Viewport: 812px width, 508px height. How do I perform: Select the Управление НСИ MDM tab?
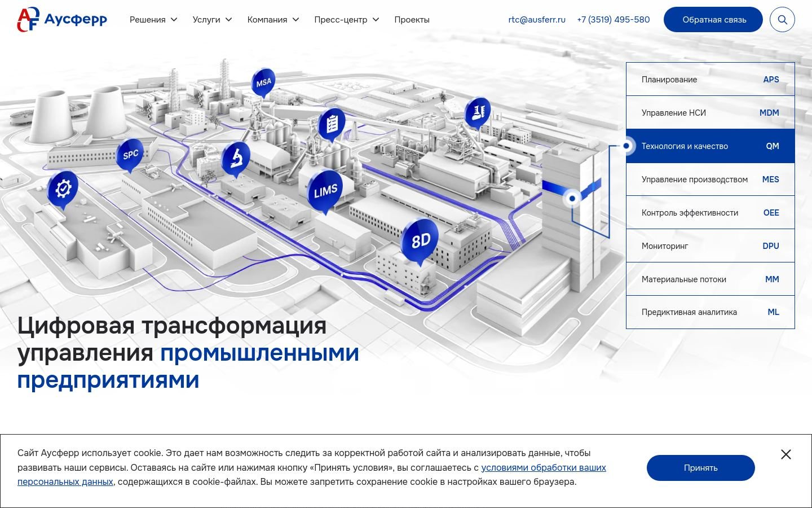(x=710, y=113)
